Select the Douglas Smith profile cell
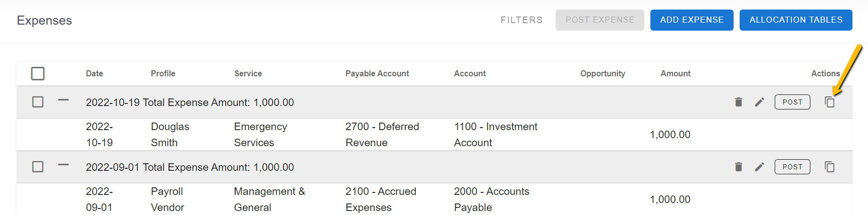This screenshot has height=215, width=868. click(170, 135)
